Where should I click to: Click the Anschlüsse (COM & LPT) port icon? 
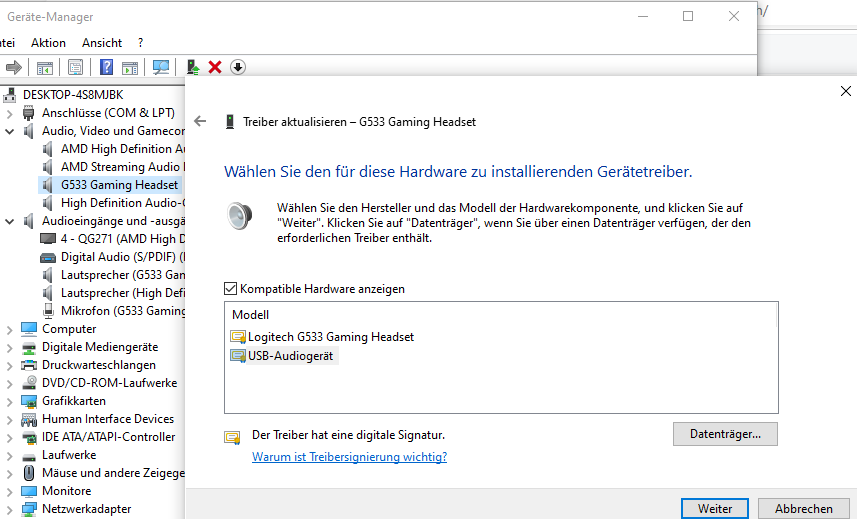pos(28,113)
